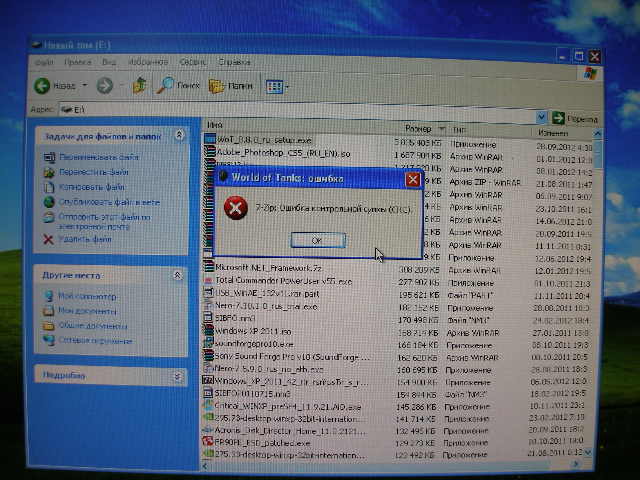Select the Acronis Disk Director Home file
Viewport: 640px width, 480px height.
[x=291, y=431]
